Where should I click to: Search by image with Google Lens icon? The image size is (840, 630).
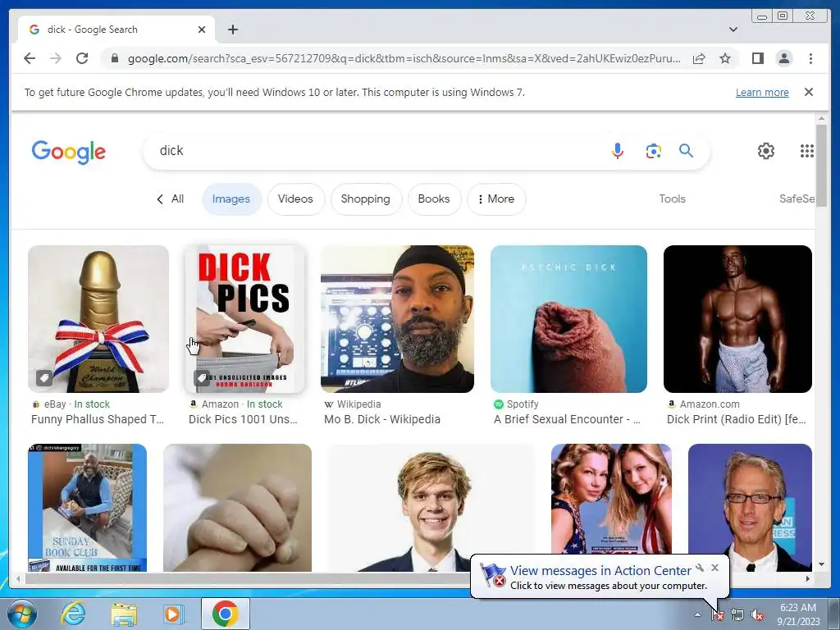pos(653,151)
